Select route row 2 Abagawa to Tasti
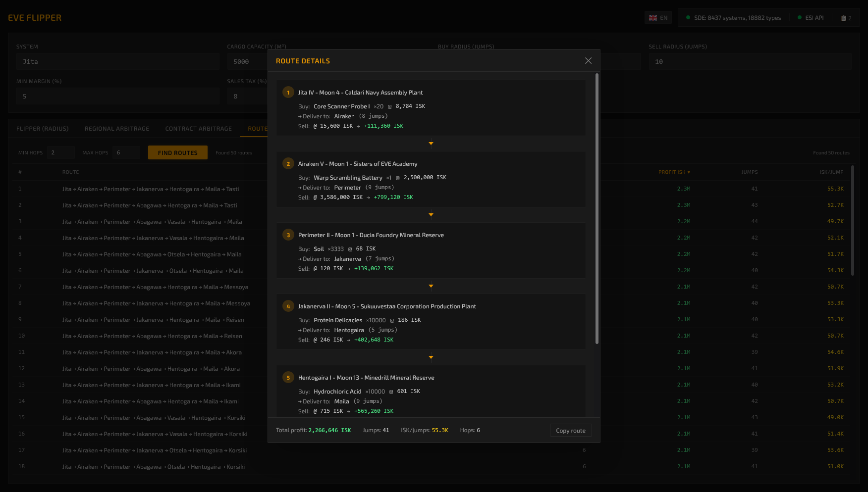The height and width of the screenshot is (492, 868). tap(431, 205)
